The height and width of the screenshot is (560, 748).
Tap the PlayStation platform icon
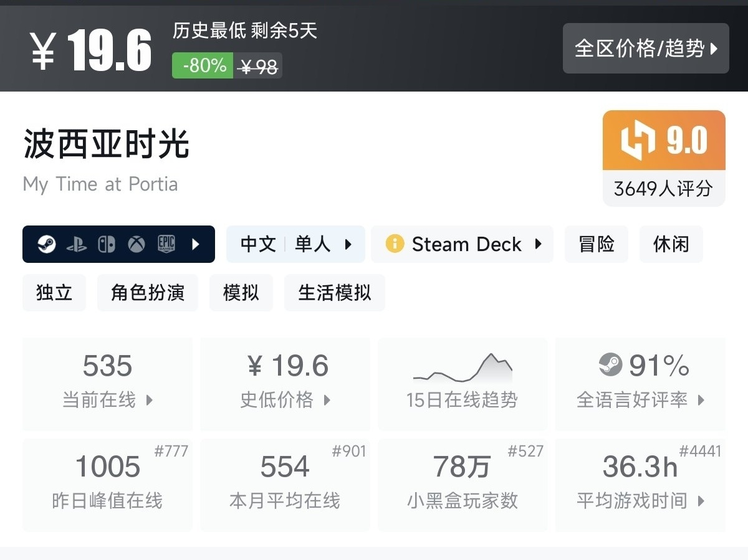(x=77, y=244)
